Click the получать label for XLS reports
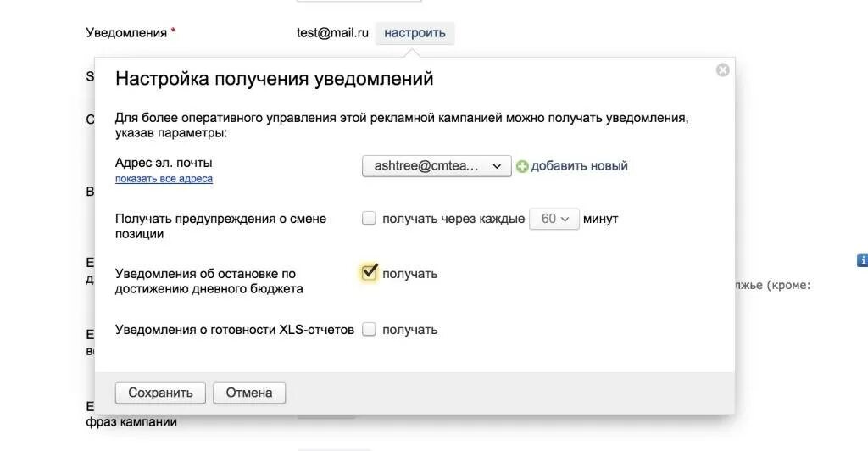Image resolution: width=868 pixels, height=451 pixels. pyautogui.click(x=409, y=330)
